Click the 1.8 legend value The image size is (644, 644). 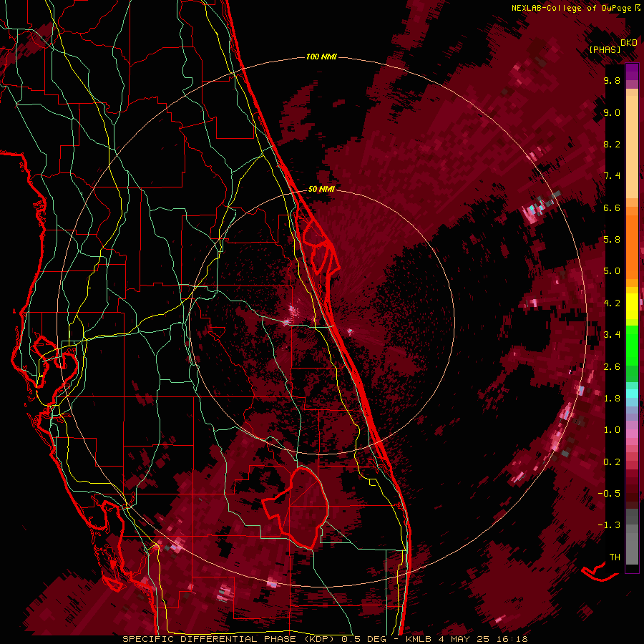coord(612,399)
